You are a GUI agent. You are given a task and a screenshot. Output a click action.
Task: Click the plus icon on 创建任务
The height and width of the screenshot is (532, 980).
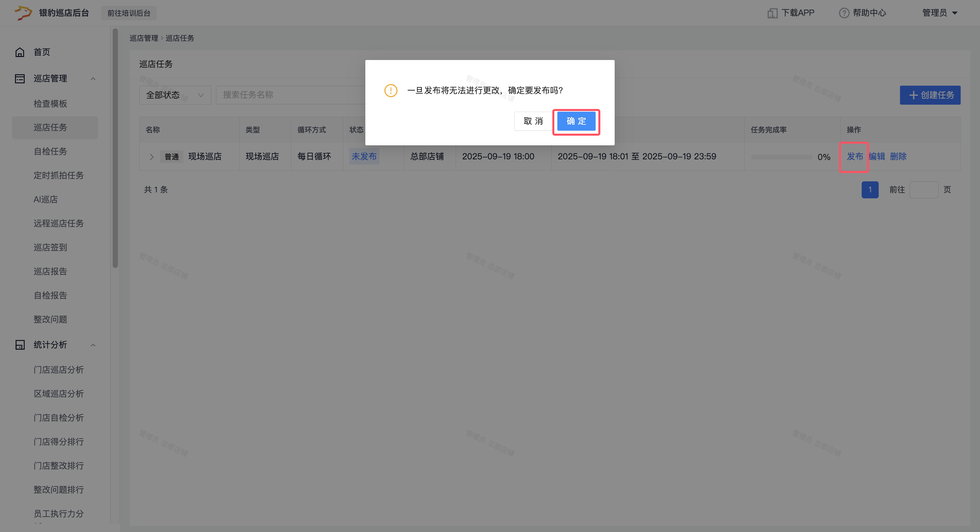[913, 95]
